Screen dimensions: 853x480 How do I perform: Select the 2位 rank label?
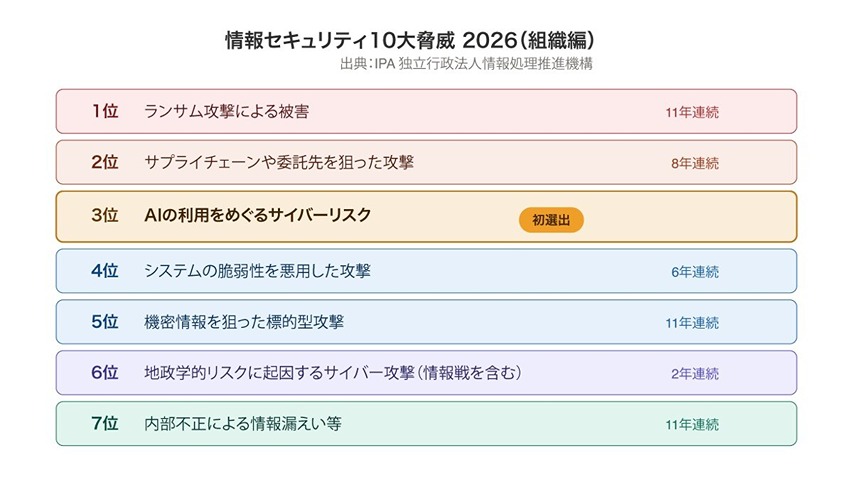(105, 162)
